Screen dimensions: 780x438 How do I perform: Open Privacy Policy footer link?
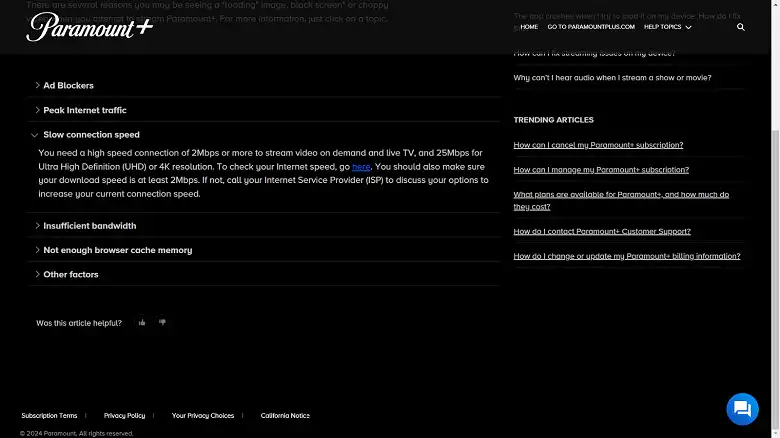(x=124, y=416)
